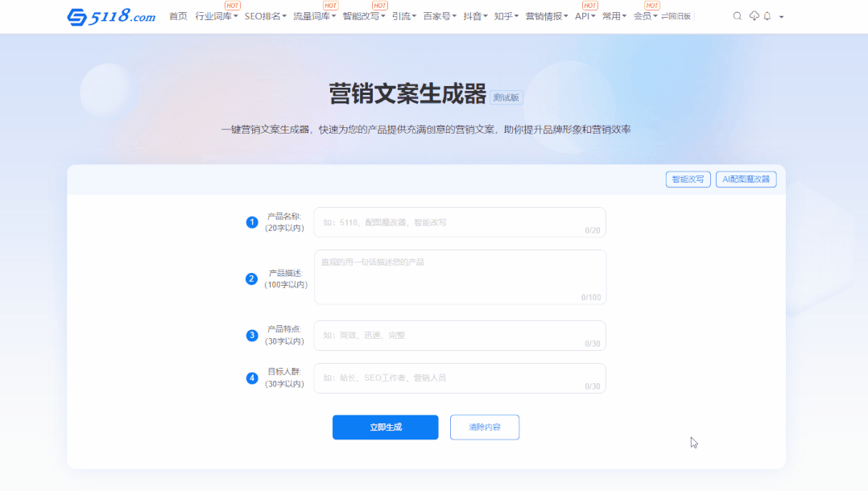The width and height of the screenshot is (868, 491).
Task: Focus the 产品描述 text area
Action: (x=460, y=277)
